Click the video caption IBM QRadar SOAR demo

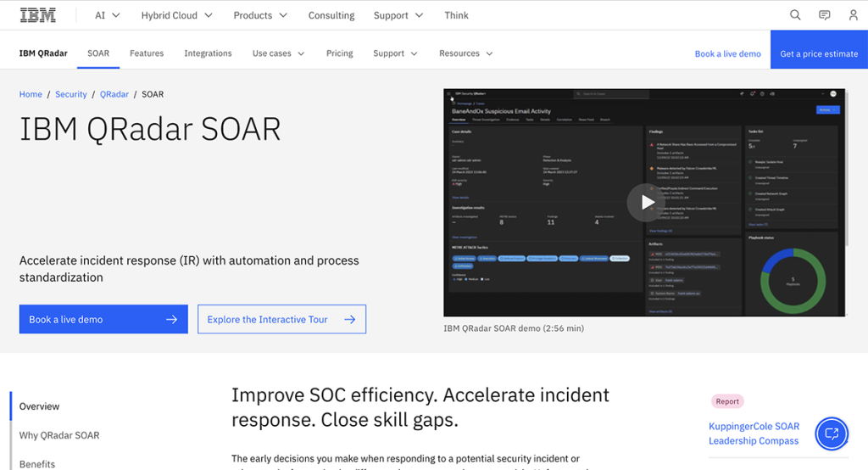513,328
